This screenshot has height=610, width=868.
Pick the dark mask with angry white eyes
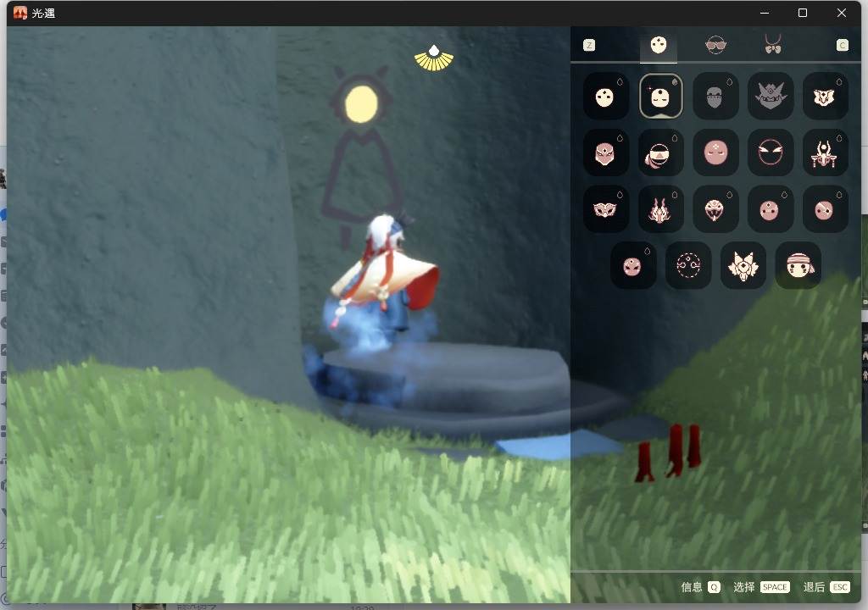coord(770,152)
